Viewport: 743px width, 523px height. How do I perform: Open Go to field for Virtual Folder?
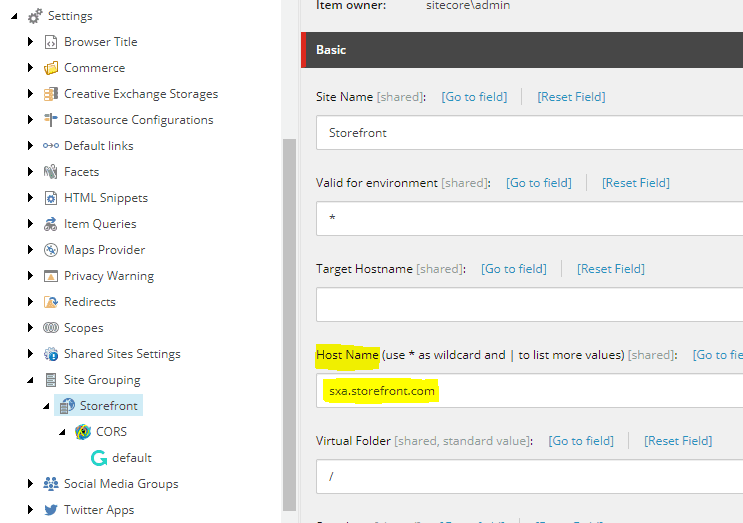click(x=581, y=441)
